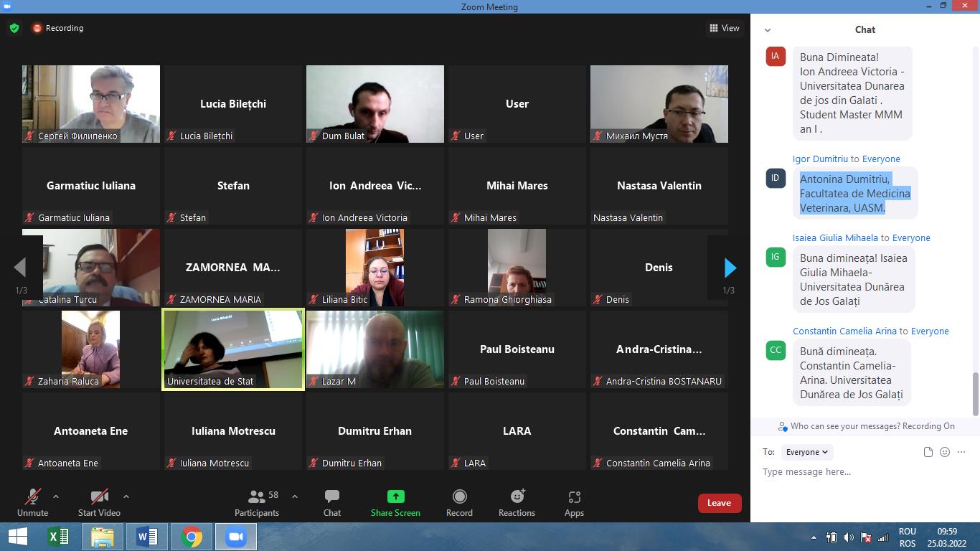
Task: Click the attach file icon in chat
Action: tap(928, 452)
